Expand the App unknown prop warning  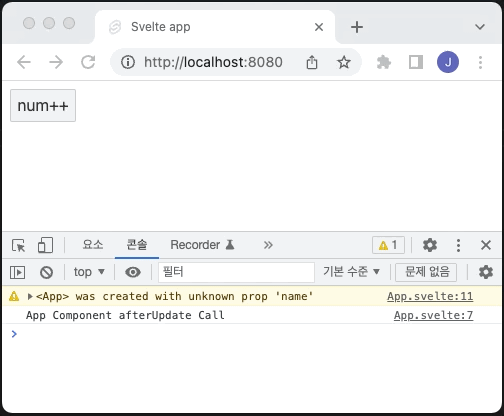[x=30, y=296]
